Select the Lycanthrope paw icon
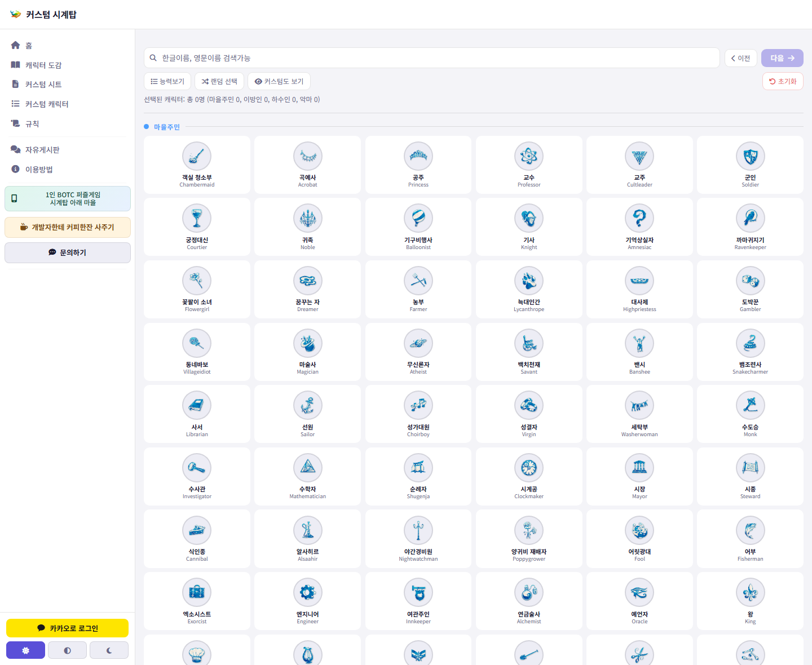Screen dimensions: 812x665 pyautogui.click(x=529, y=281)
